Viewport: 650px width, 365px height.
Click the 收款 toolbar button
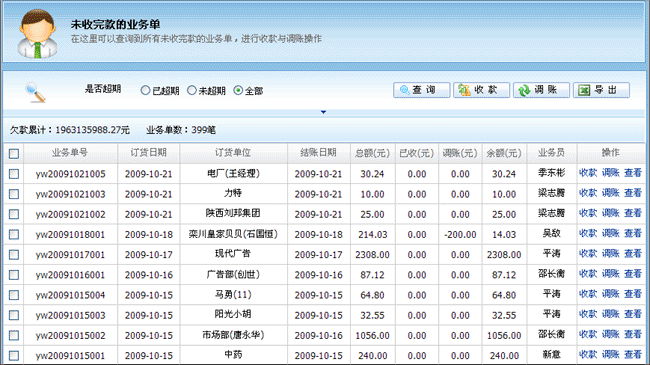tap(481, 90)
